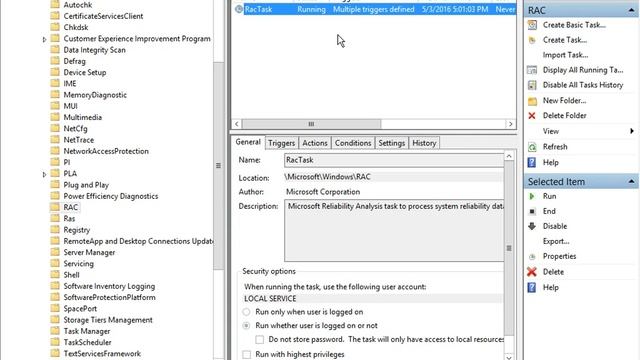Click the red Delete X icon under Selected Item

click(532, 272)
